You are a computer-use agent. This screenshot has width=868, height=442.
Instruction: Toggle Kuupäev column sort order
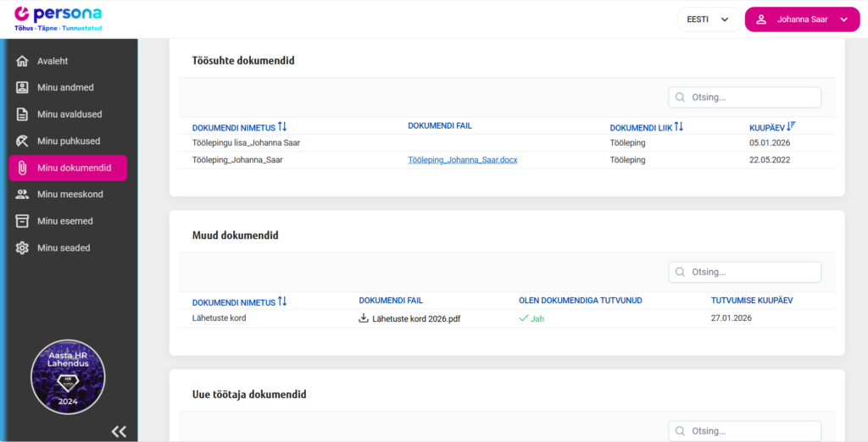click(x=791, y=127)
